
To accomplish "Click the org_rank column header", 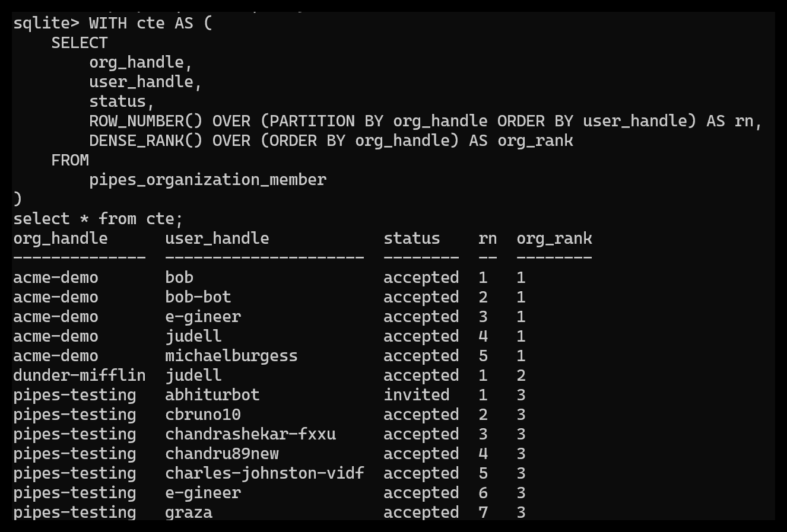I will 554,239.
